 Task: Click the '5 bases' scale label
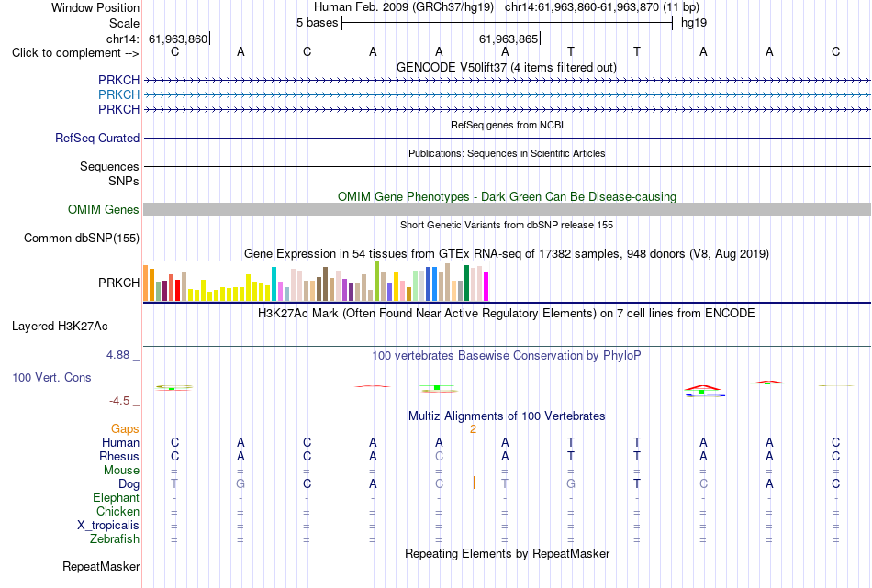pos(317,23)
